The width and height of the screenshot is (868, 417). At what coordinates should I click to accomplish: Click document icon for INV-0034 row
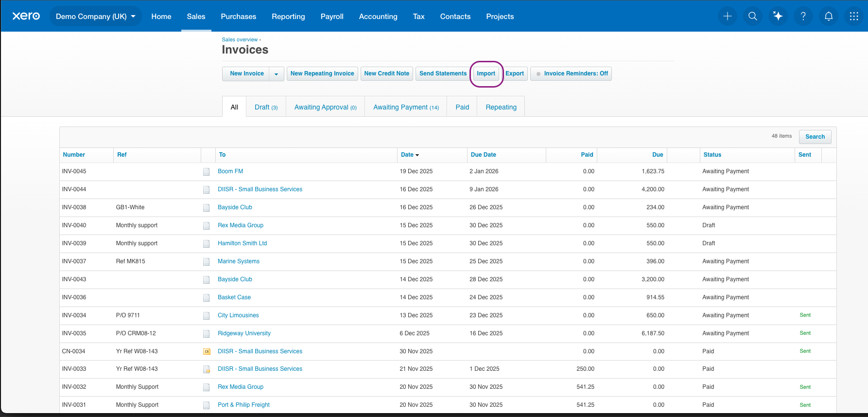click(x=207, y=316)
